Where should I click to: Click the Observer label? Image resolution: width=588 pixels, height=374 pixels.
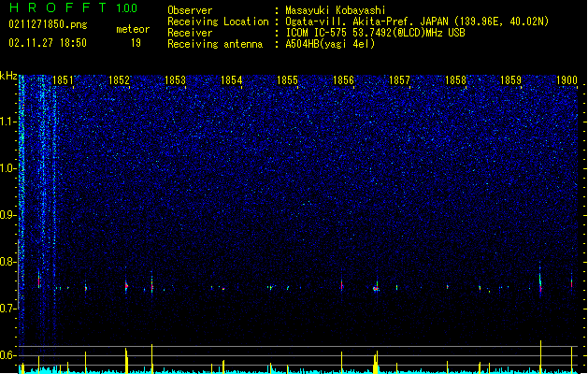tap(190, 10)
